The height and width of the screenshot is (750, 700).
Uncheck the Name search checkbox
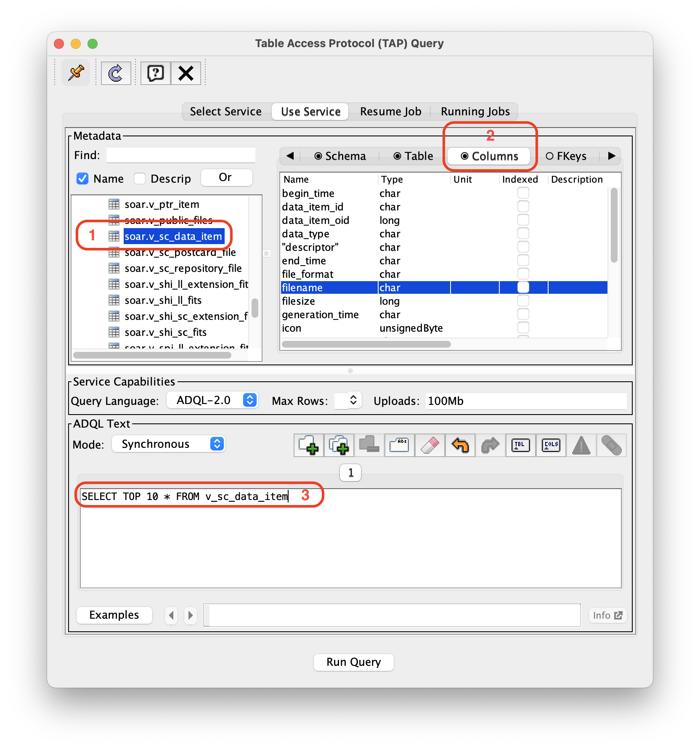click(x=82, y=179)
